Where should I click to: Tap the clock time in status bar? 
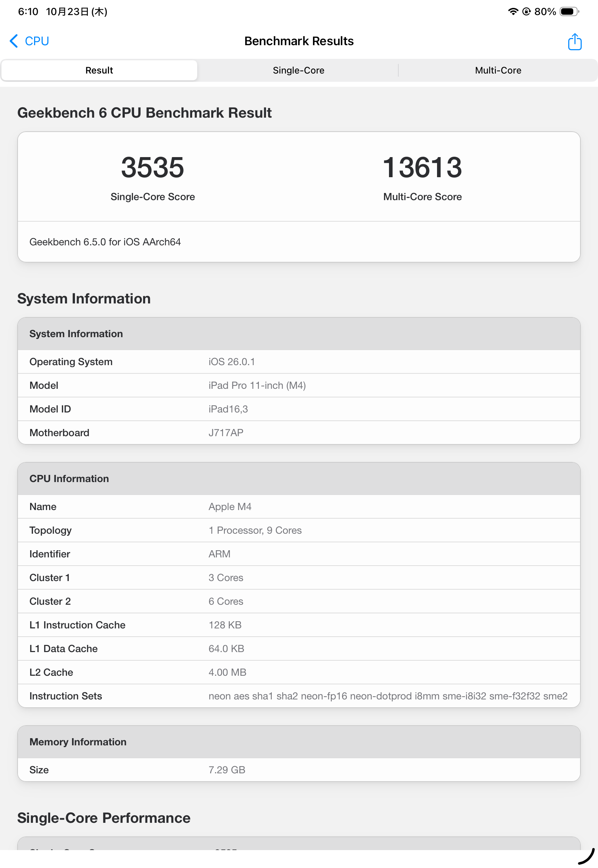pos(28,11)
